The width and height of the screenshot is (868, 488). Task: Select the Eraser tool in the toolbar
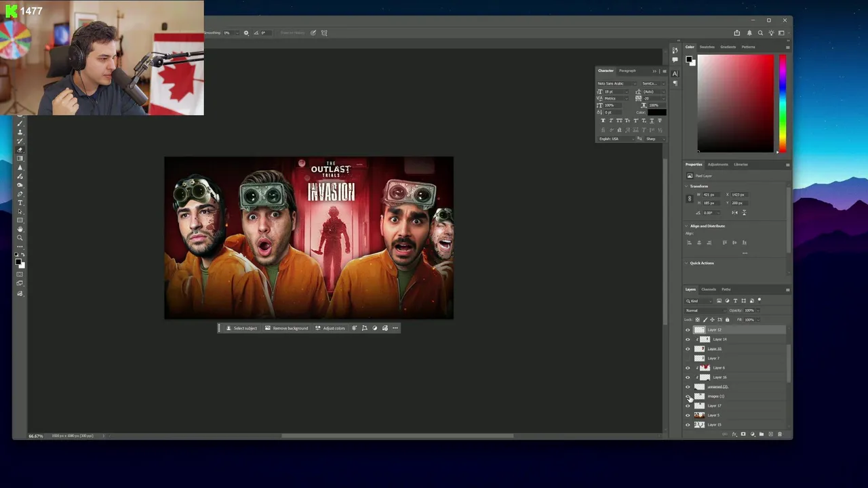coord(20,150)
